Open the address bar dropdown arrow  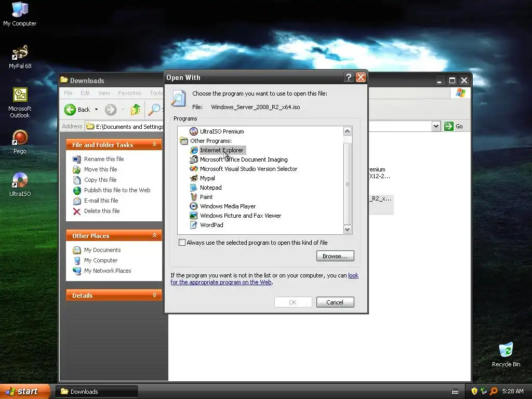(x=436, y=126)
